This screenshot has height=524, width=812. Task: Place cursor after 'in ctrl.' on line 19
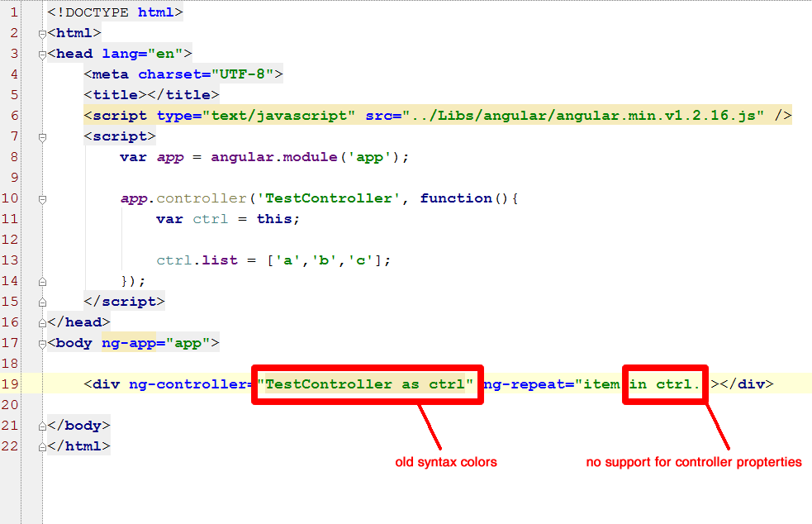[701, 384]
